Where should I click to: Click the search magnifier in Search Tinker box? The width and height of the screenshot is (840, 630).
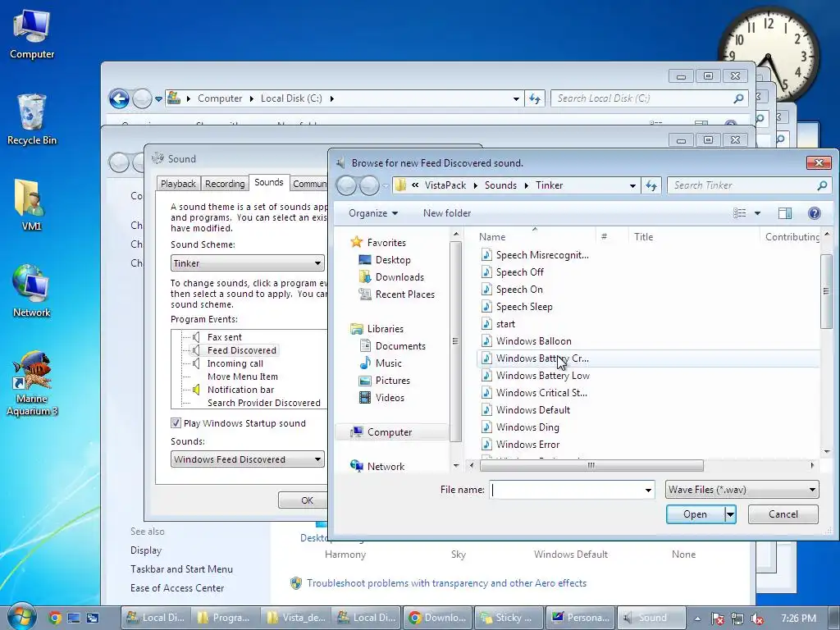(822, 185)
